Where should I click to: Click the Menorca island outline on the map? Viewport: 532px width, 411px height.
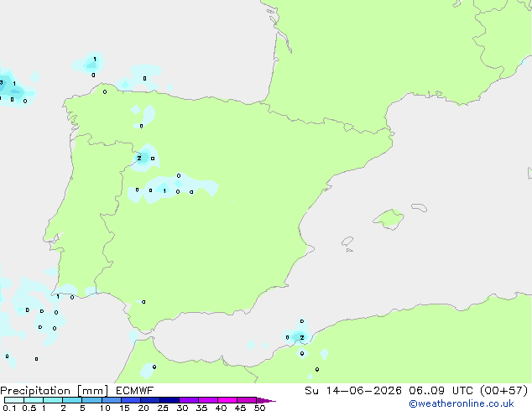coord(420,207)
